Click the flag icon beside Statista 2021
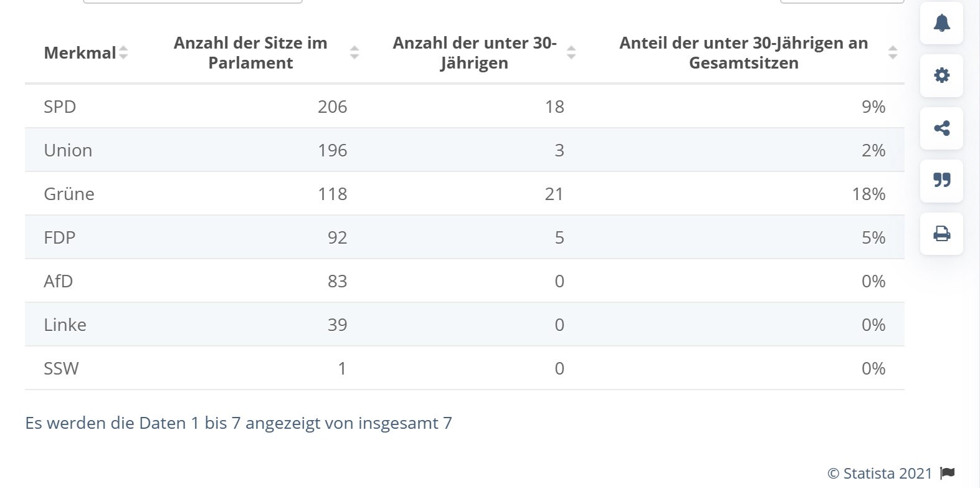 point(948,474)
